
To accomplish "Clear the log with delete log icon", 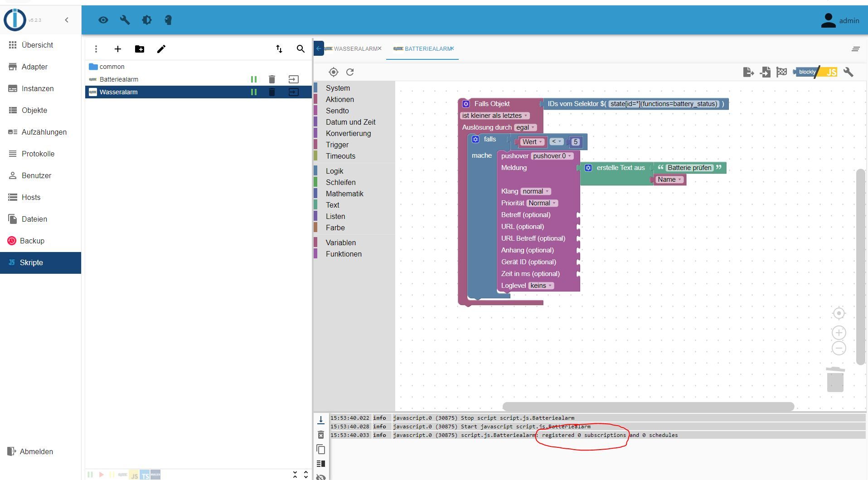I will pos(321,435).
